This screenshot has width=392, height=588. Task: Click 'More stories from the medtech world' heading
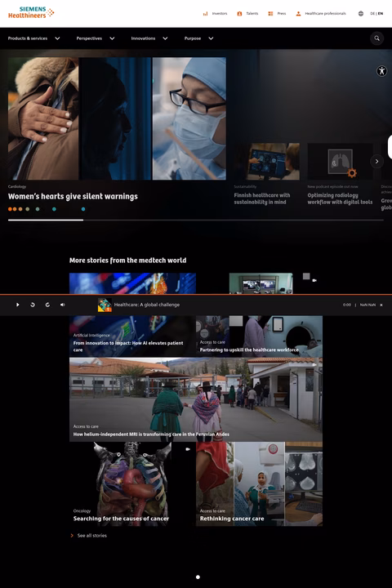127,261
